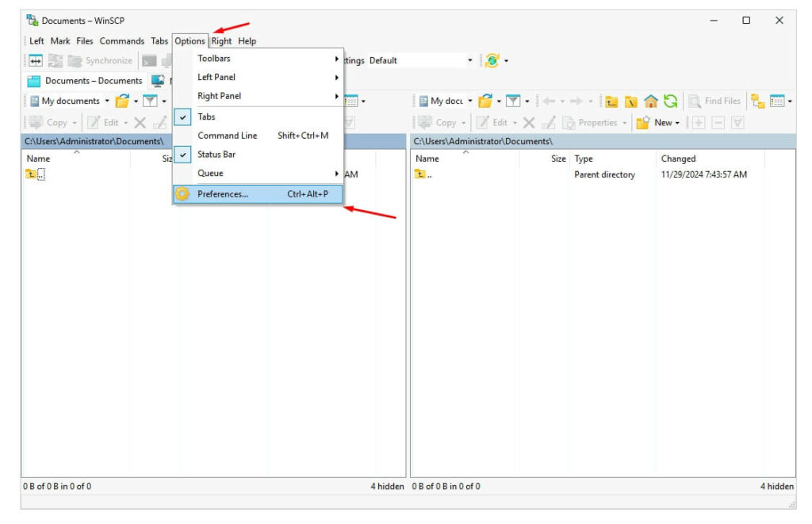
Task: Click the left panel open directory icon
Action: (x=122, y=101)
